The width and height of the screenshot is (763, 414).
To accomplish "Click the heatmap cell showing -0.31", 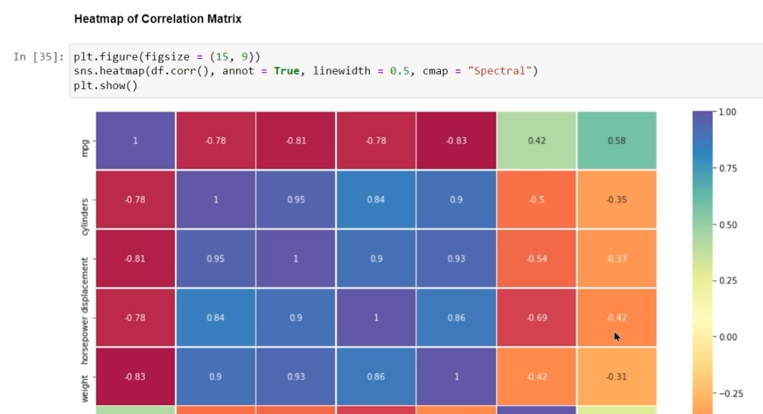I will click(x=616, y=377).
